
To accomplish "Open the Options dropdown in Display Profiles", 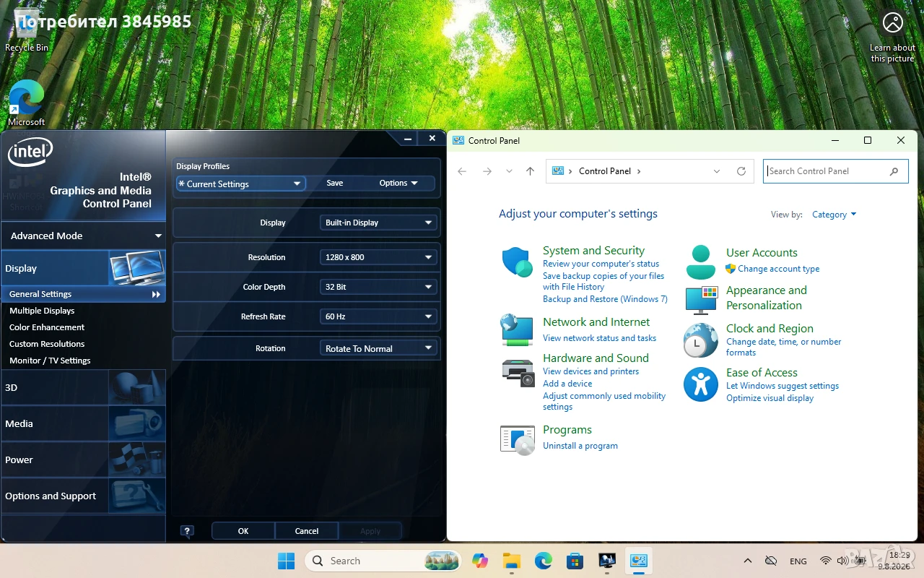I will point(398,184).
